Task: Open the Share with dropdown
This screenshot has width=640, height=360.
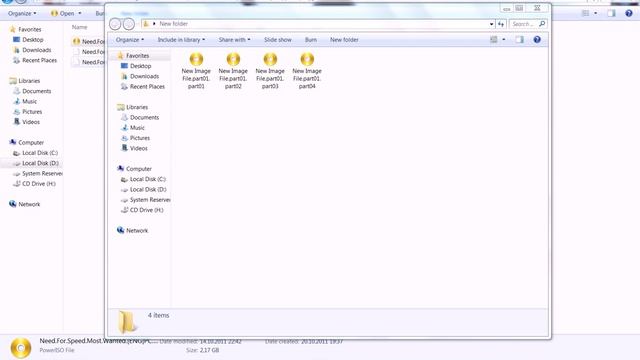Action: [234, 40]
